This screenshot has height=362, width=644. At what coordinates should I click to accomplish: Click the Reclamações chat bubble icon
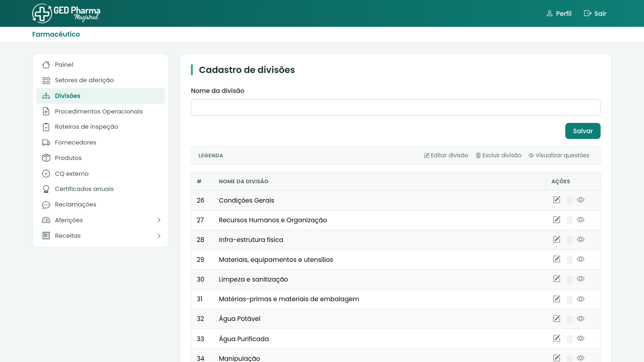click(x=46, y=205)
